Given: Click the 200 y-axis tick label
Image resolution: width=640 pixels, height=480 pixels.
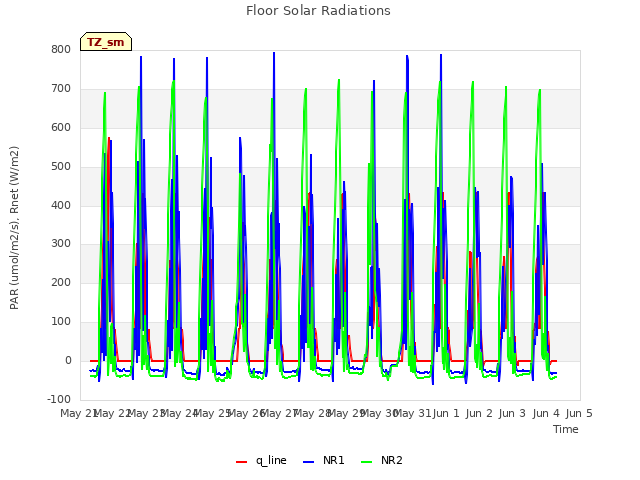Looking at the screenshot, I should click(x=61, y=282).
